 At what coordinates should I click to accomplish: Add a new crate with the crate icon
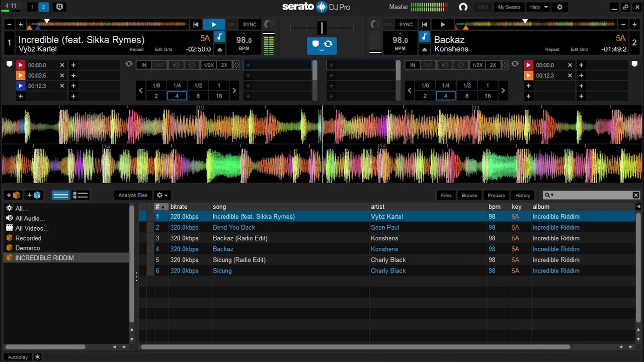[13, 195]
